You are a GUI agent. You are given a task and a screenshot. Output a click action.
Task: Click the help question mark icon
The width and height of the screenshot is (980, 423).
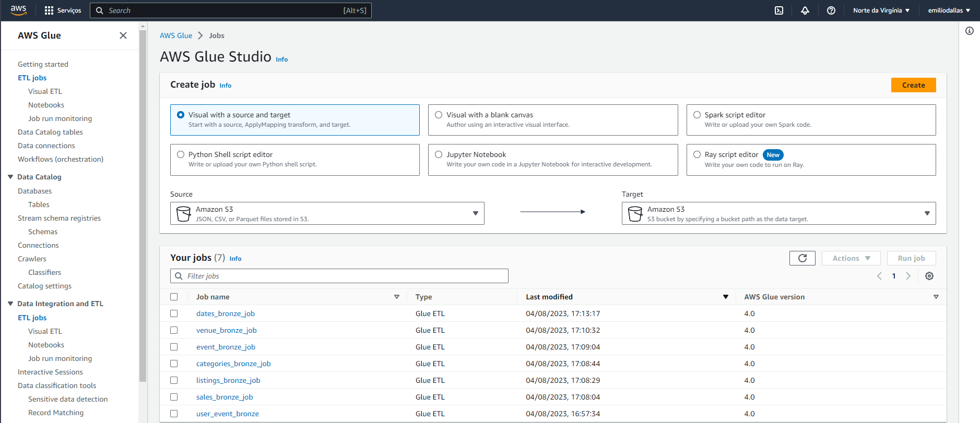(831, 10)
